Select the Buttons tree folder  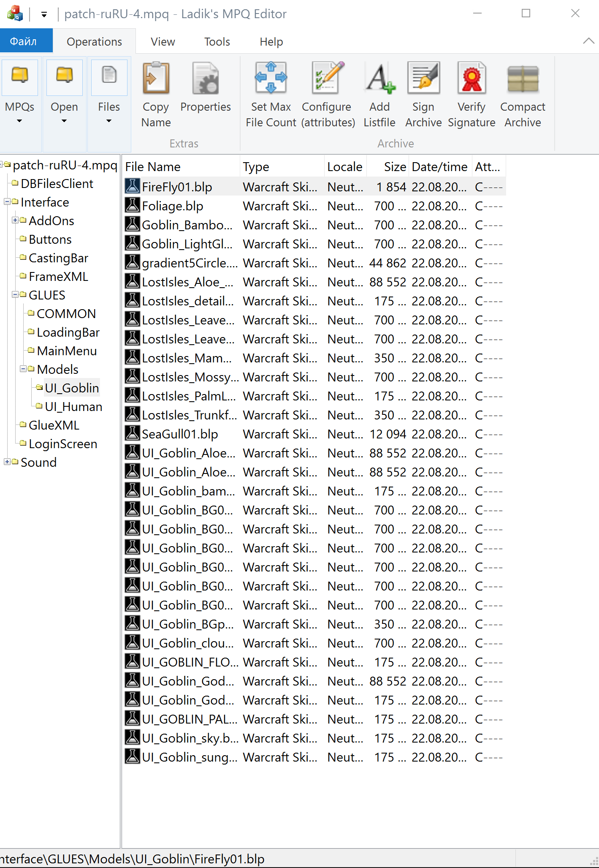pos(50,239)
